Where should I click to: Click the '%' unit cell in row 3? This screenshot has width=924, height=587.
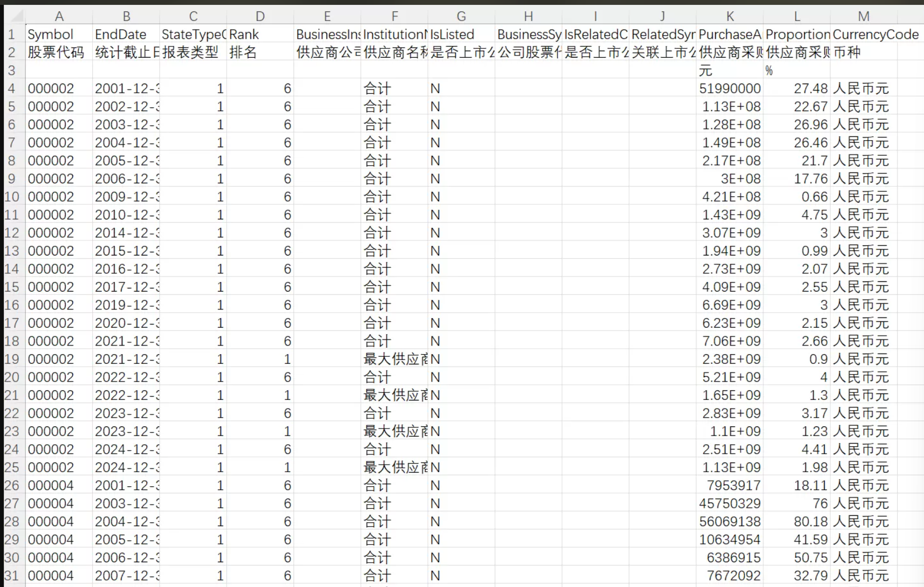pyautogui.click(x=797, y=71)
